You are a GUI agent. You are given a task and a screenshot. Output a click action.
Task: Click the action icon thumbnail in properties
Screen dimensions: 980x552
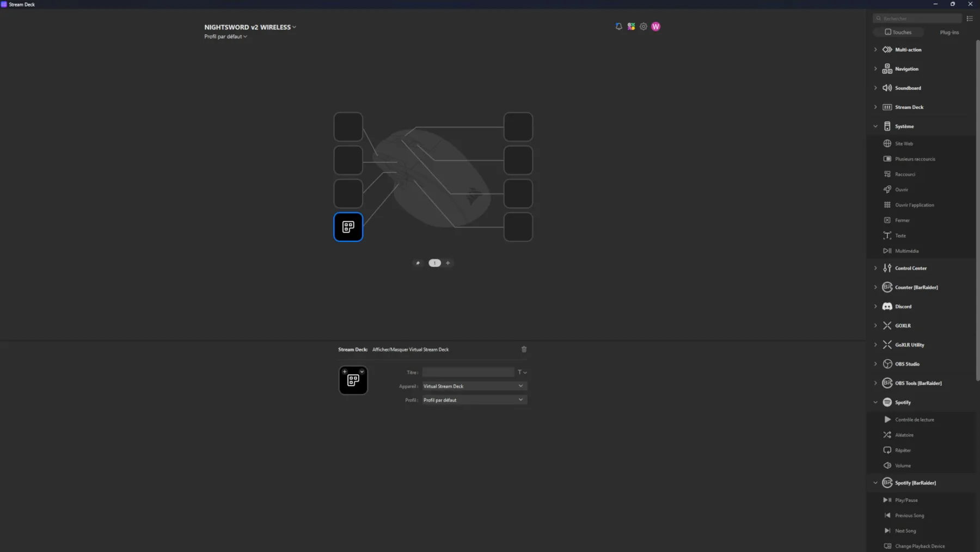point(353,380)
